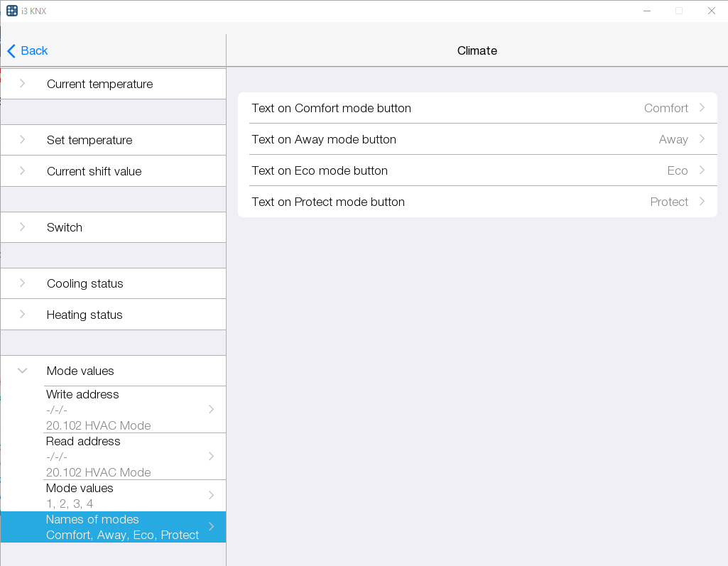Expand the Switch section
The width and height of the screenshot is (728, 566).
click(x=65, y=227)
